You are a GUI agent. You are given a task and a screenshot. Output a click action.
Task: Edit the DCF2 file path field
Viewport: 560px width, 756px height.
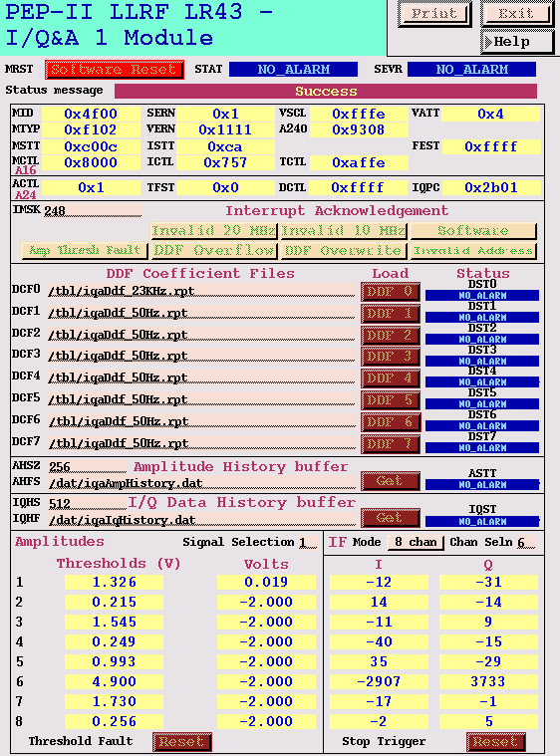tap(201, 335)
